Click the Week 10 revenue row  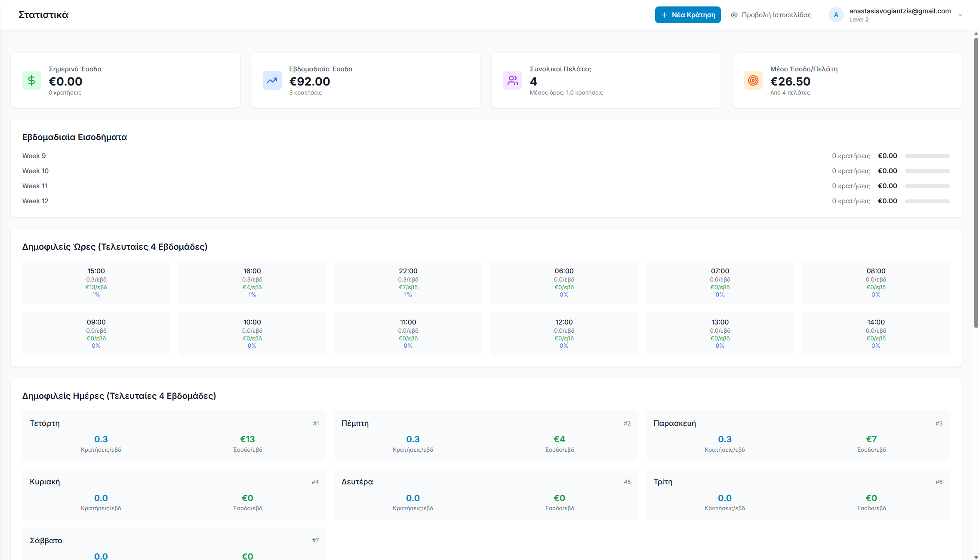[486, 171]
